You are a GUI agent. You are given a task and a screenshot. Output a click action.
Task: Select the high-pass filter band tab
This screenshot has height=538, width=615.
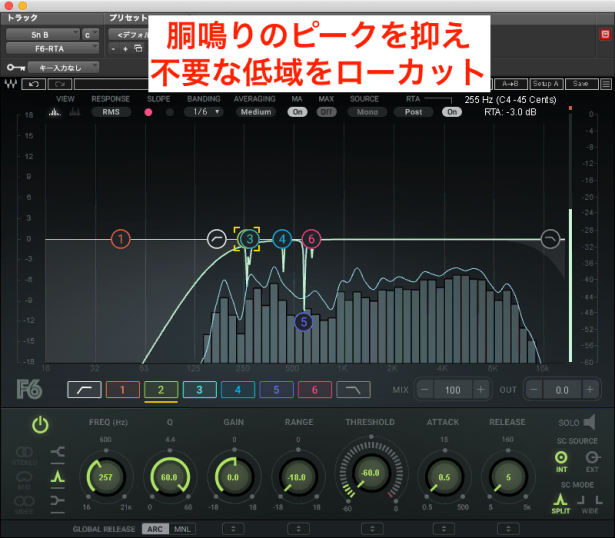(84, 390)
